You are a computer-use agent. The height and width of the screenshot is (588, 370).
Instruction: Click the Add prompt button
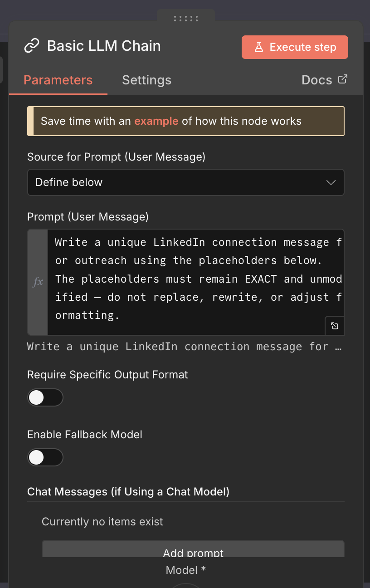(193, 551)
